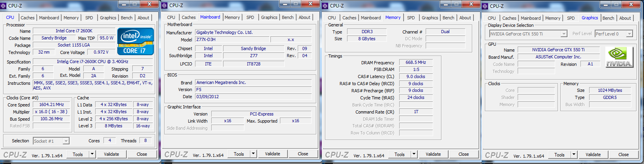Viewport: 644px width, 164px height.
Task: Click the memory size 8 GBytes field
Action: (x=367, y=39)
